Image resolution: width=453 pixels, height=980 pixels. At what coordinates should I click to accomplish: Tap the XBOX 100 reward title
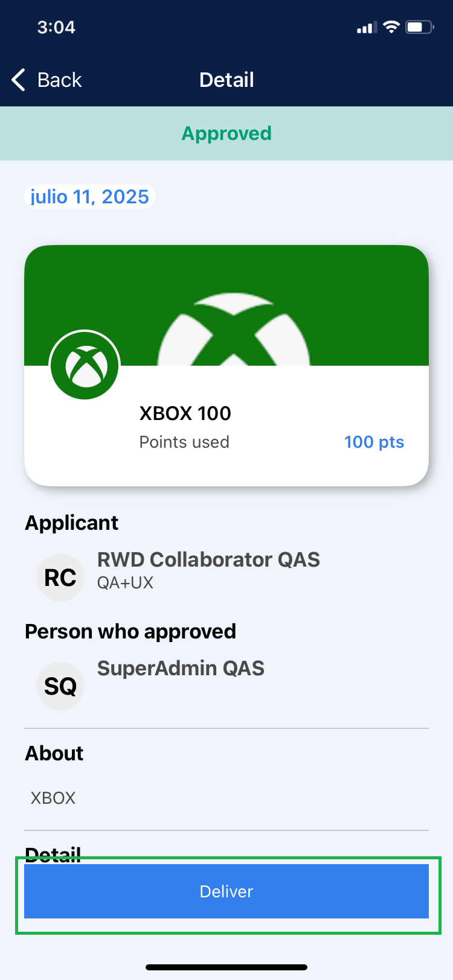185,413
